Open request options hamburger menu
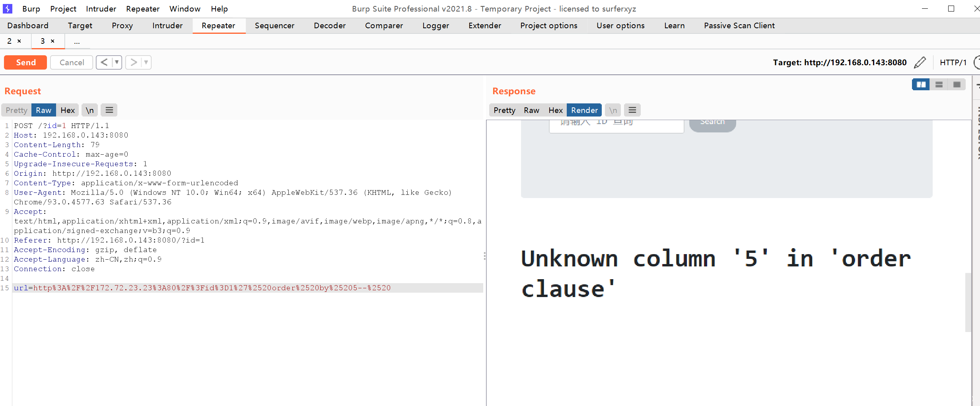 tap(109, 110)
